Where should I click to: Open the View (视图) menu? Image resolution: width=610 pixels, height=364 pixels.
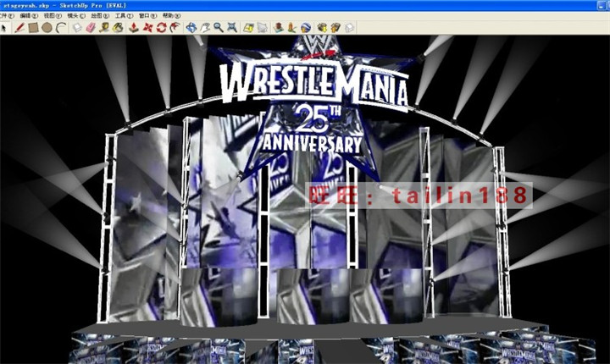(x=53, y=15)
